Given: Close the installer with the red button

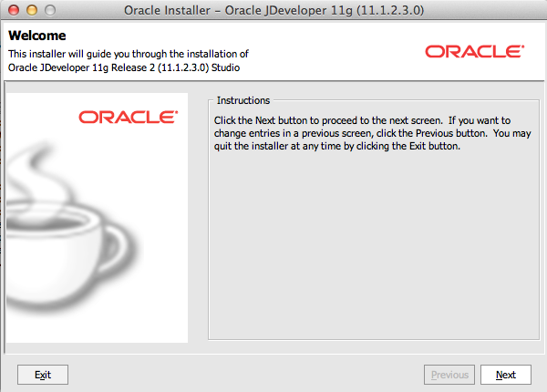Looking at the screenshot, I should [14, 10].
